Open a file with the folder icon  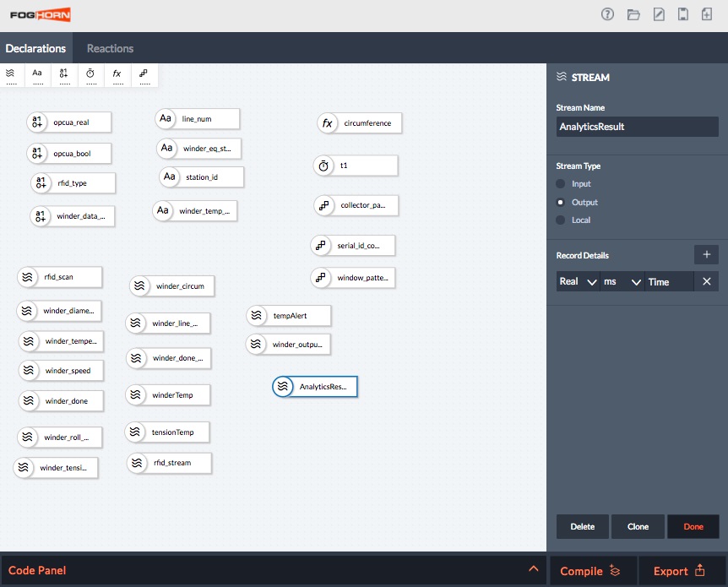[633, 14]
